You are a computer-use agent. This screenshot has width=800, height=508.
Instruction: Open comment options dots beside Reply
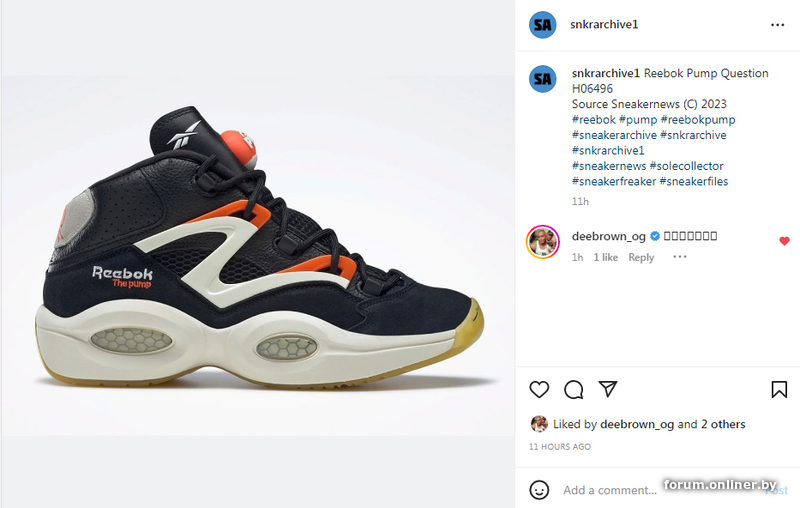tap(680, 257)
